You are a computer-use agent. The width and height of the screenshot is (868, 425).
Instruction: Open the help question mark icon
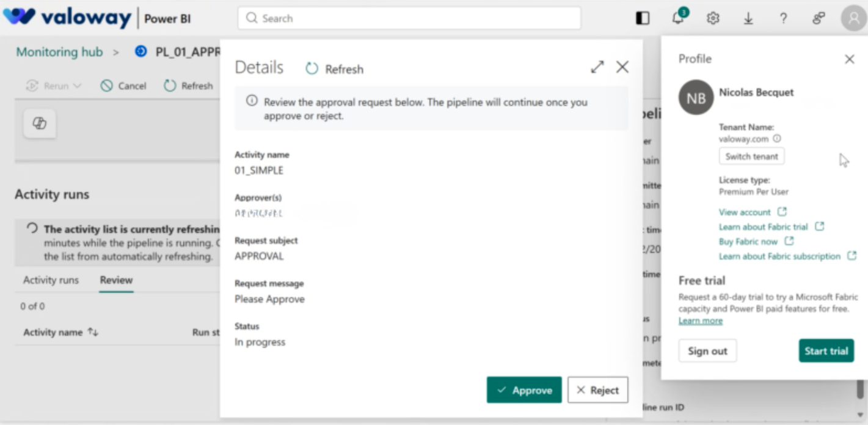tap(783, 18)
